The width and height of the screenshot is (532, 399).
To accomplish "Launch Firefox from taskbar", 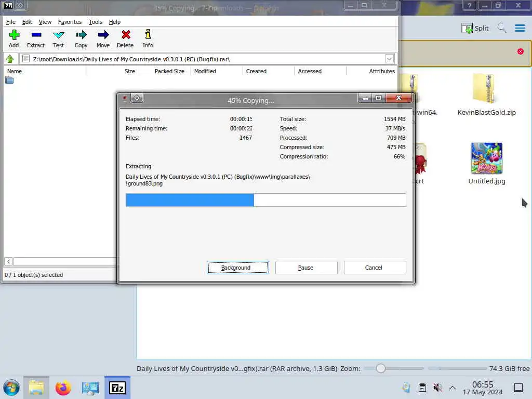I will [63, 388].
